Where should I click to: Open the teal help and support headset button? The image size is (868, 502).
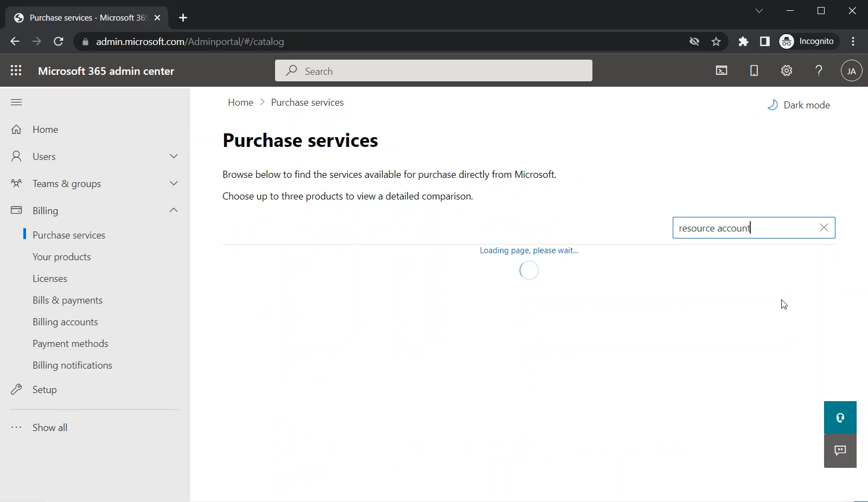pos(840,417)
